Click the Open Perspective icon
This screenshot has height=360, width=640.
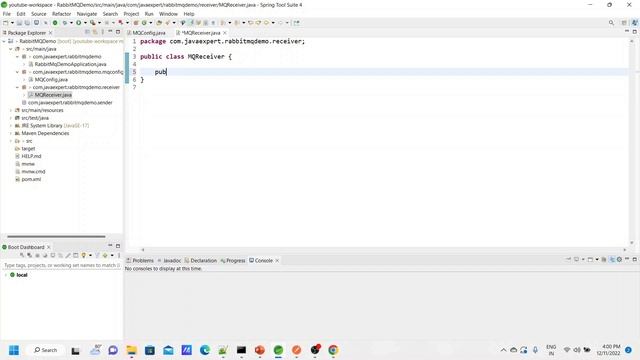[624, 23]
